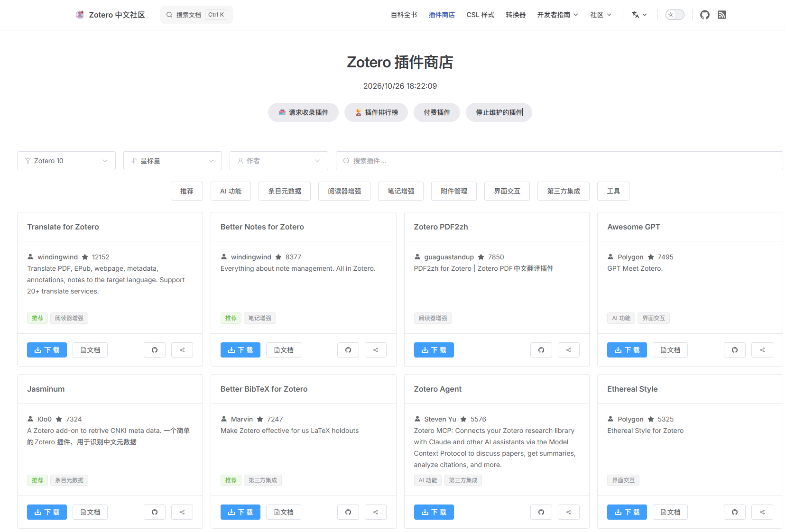Open the 付费插件 button

click(437, 112)
